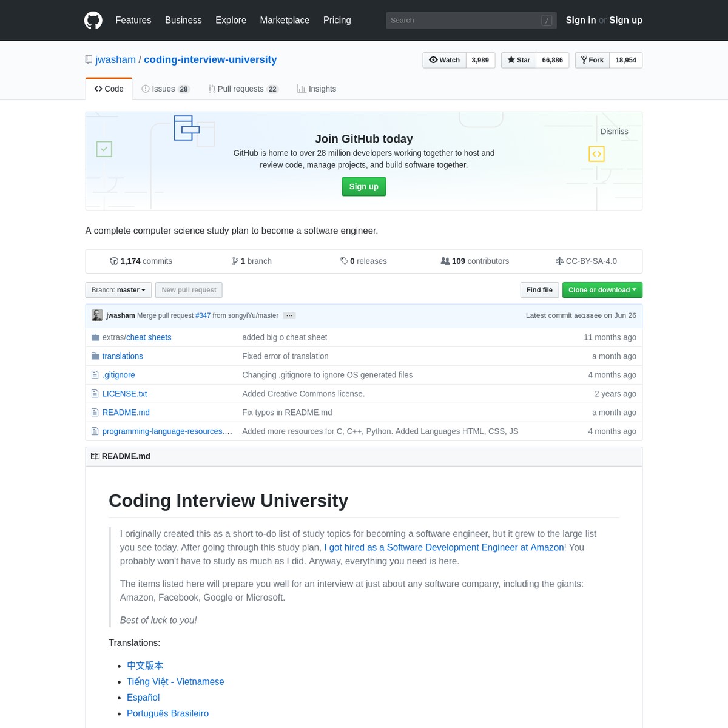Click Sign in link in header

[581, 20]
